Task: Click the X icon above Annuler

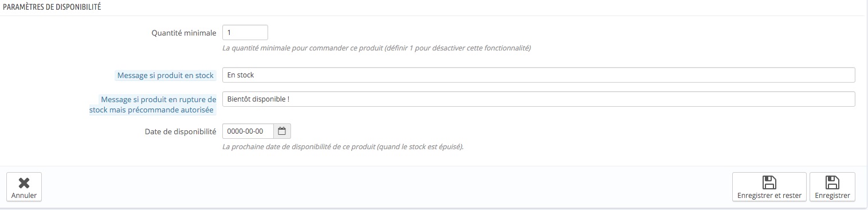Action: pyautogui.click(x=24, y=183)
